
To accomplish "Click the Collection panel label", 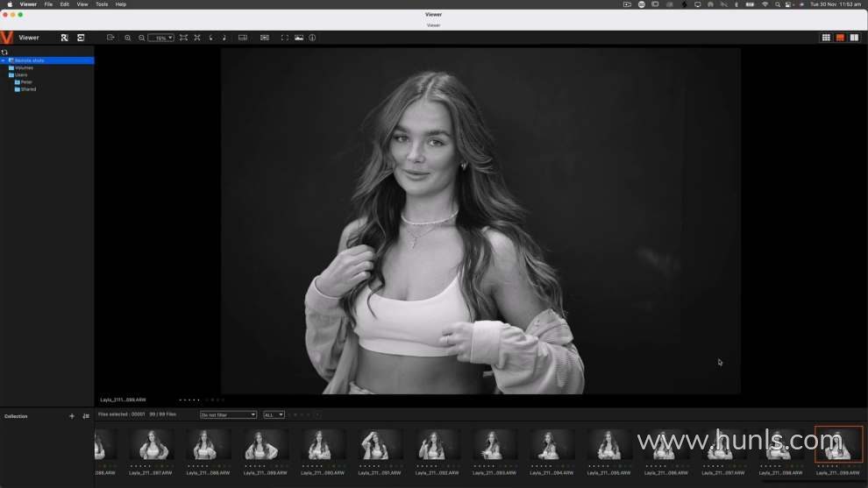I will (x=16, y=416).
